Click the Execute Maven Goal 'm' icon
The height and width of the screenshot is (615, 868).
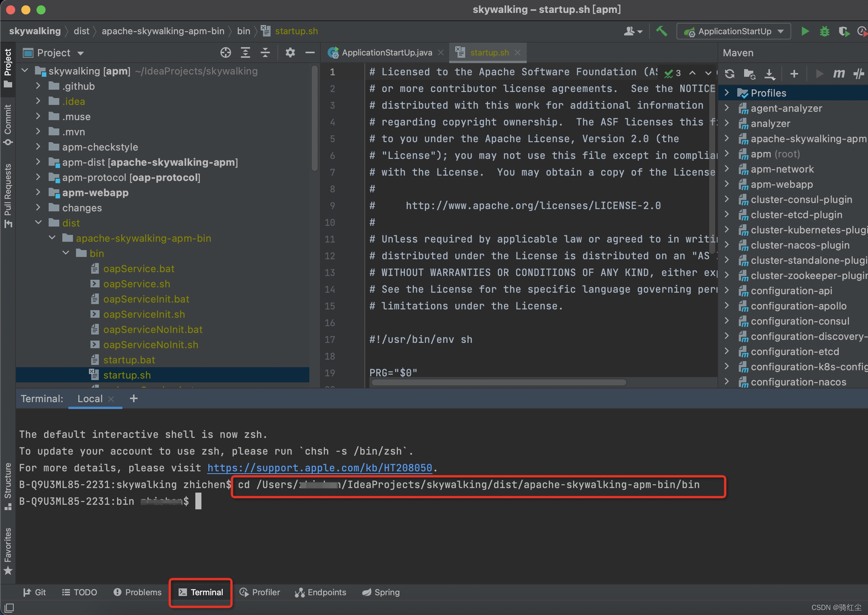(838, 74)
